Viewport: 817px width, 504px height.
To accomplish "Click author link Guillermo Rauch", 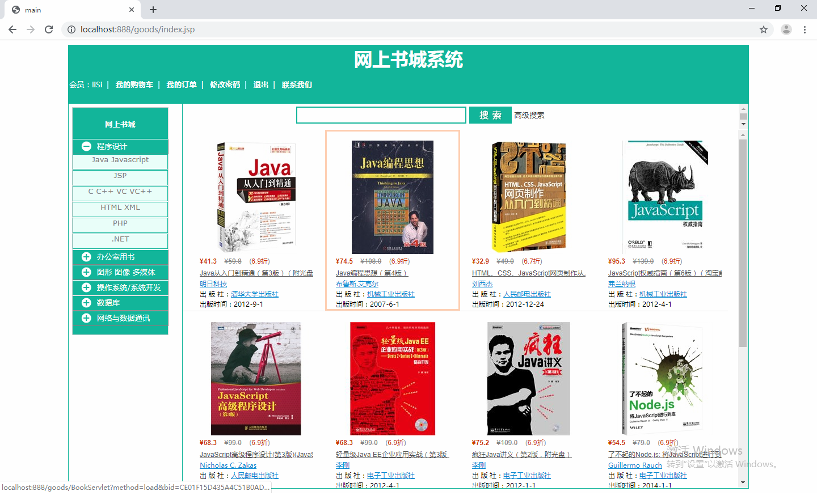I will coord(635,465).
